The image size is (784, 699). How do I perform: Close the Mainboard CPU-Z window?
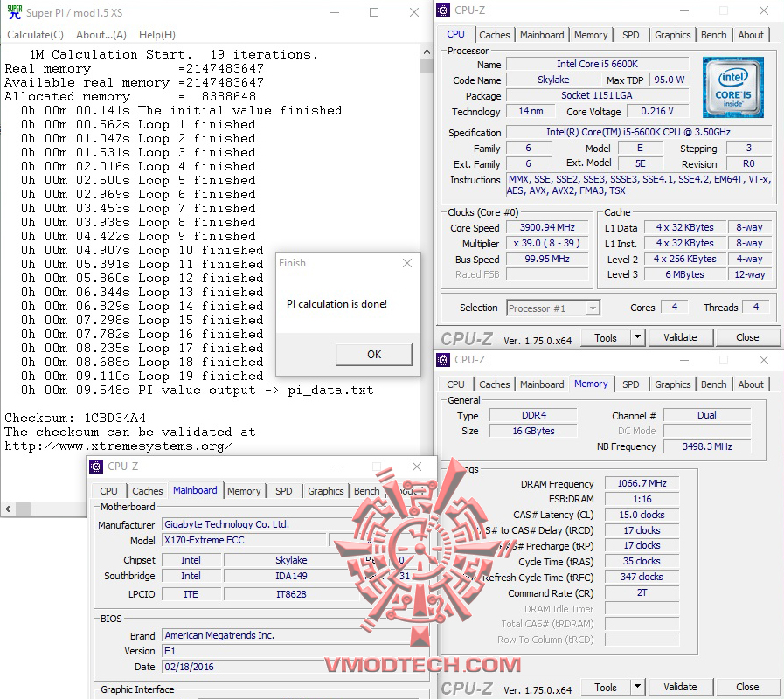pyautogui.click(x=417, y=467)
